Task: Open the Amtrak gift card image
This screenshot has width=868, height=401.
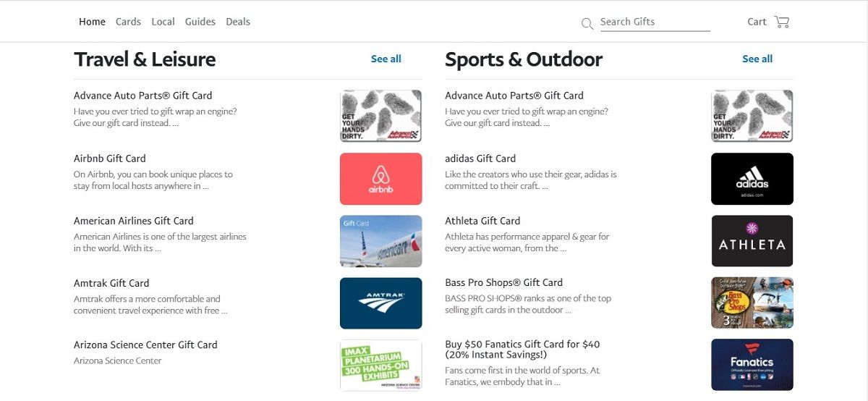Action: (x=380, y=303)
